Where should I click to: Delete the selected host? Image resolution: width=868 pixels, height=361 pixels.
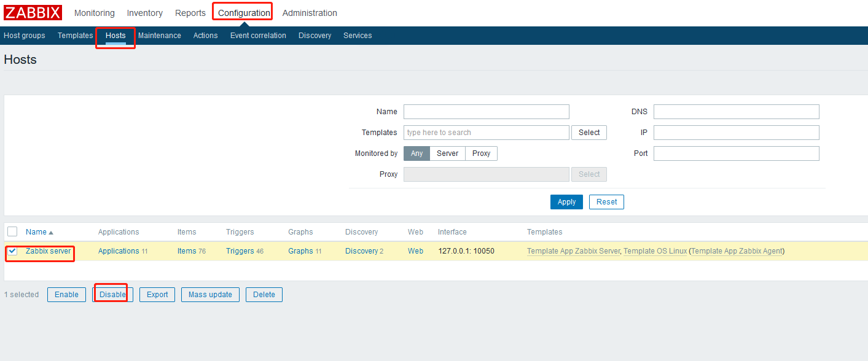264,295
